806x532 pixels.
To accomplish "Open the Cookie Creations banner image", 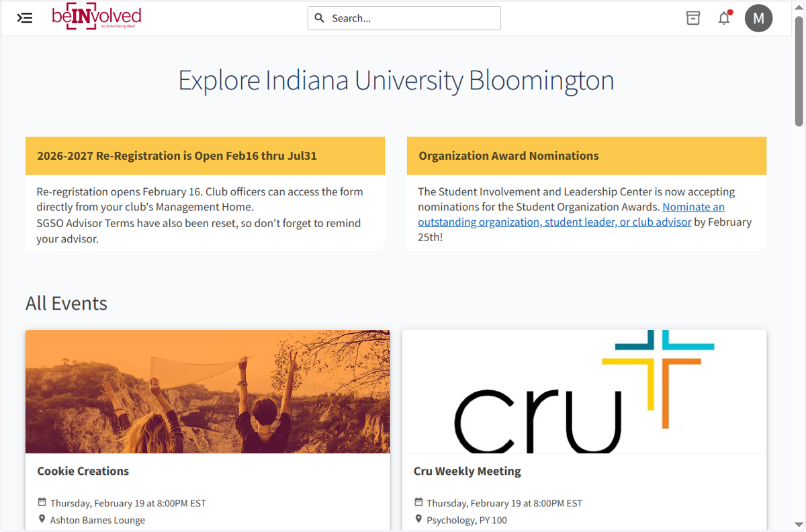I will pos(208,392).
